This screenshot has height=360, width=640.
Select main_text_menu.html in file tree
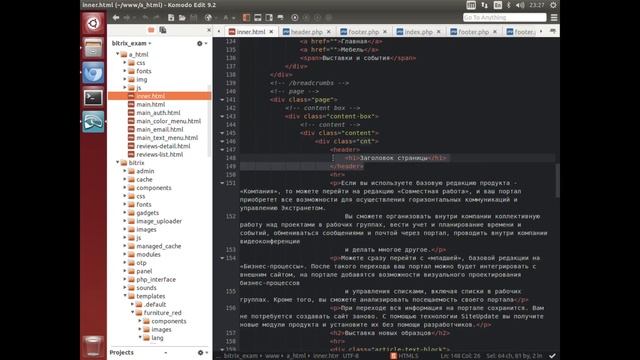(167, 138)
